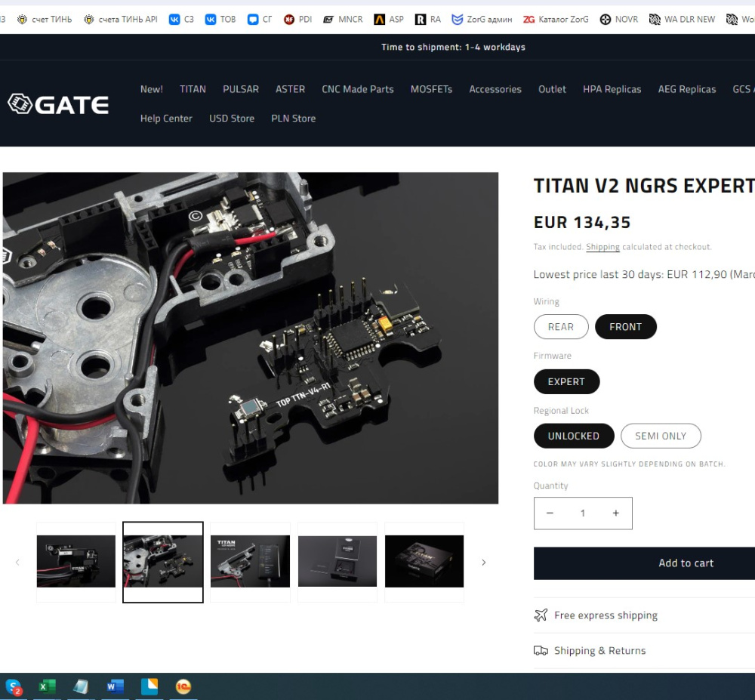Select EXPERT firmware option
755x700 pixels.
[x=566, y=382]
